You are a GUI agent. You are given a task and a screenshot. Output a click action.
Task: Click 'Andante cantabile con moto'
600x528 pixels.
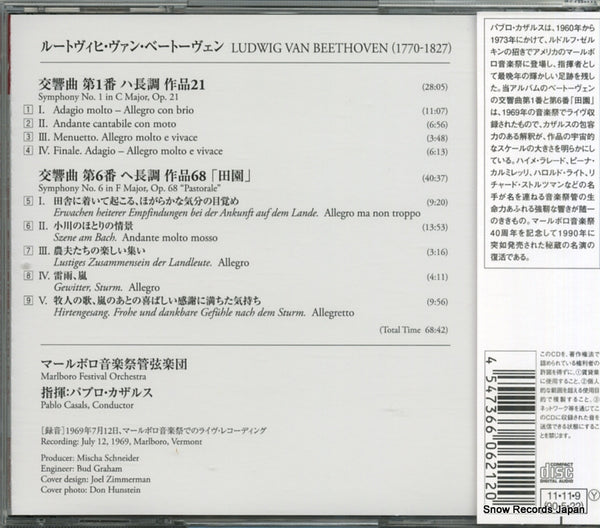[x=115, y=124]
